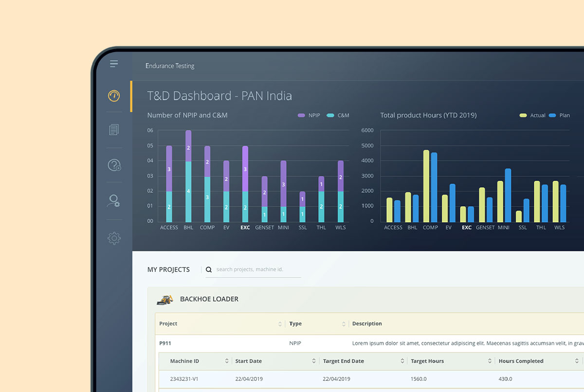This screenshot has height=392, width=584.
Task: Click the MY PROJECTS heading
Action: tap(168, 269)
